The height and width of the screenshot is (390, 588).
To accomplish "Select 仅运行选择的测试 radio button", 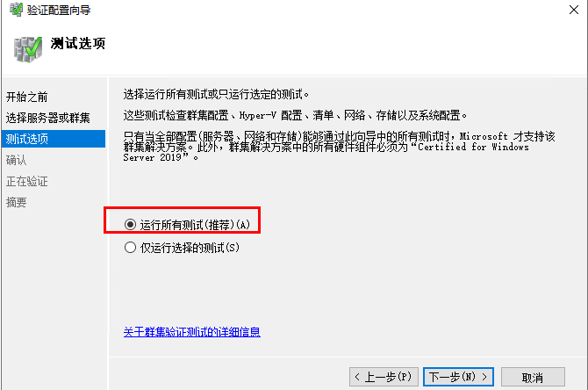I will [130, 248].
